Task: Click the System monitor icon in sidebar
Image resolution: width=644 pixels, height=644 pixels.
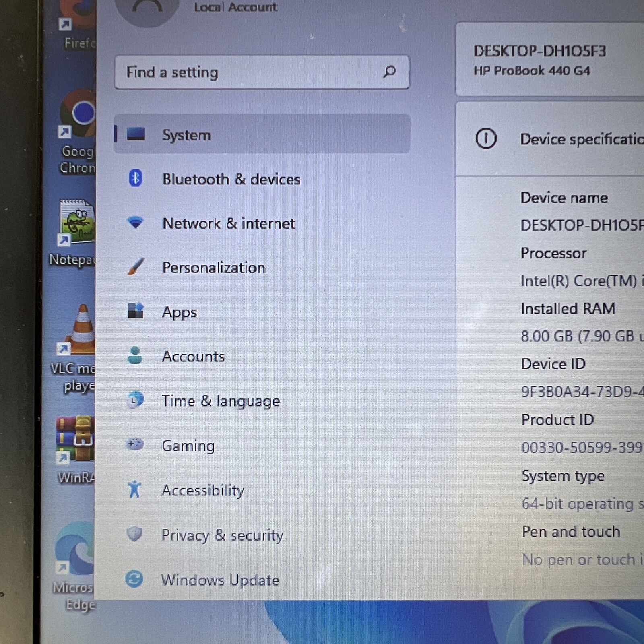Action: (136, 134)
